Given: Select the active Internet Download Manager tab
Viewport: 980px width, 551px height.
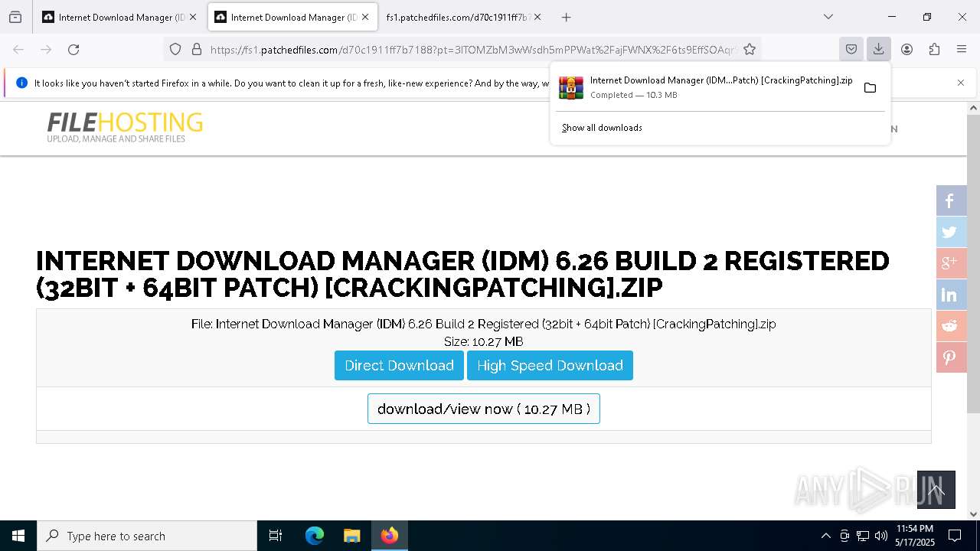Looking at the screenshot, I should pyautogui.click(x=292, y=17).
